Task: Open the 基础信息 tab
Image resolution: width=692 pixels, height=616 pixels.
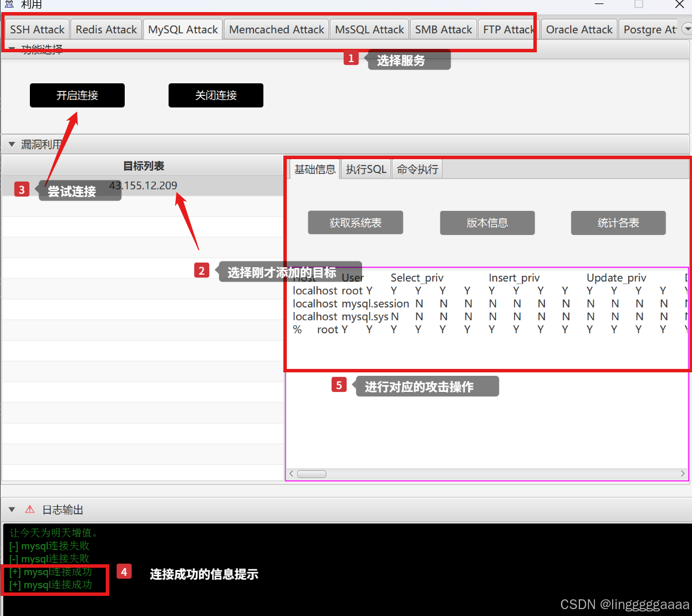Action: coord(314,169)
